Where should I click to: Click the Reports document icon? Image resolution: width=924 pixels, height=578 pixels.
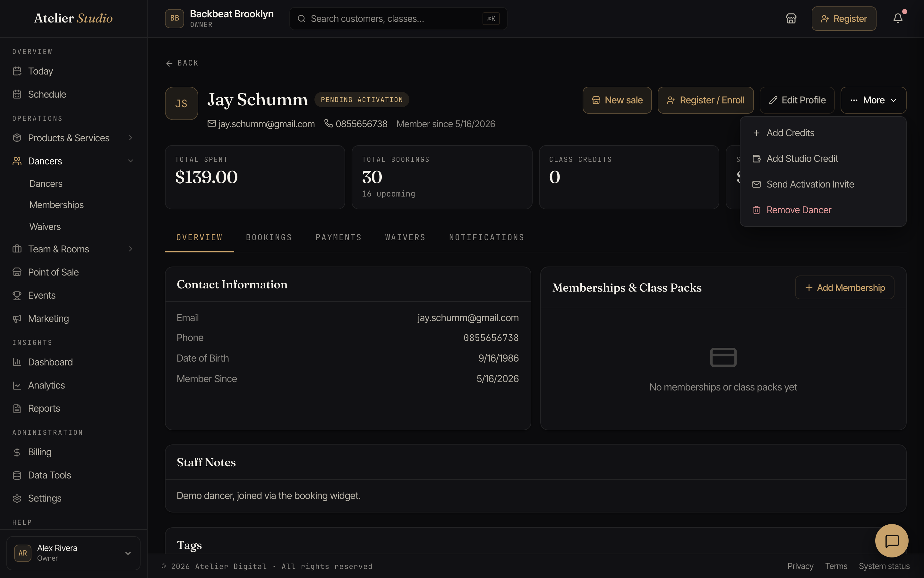17,408
